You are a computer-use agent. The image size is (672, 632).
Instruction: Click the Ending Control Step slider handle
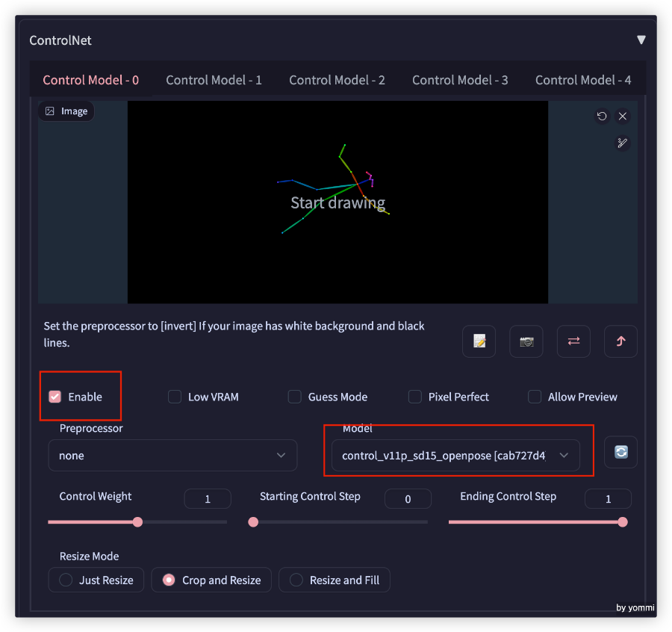pos(623,521)
